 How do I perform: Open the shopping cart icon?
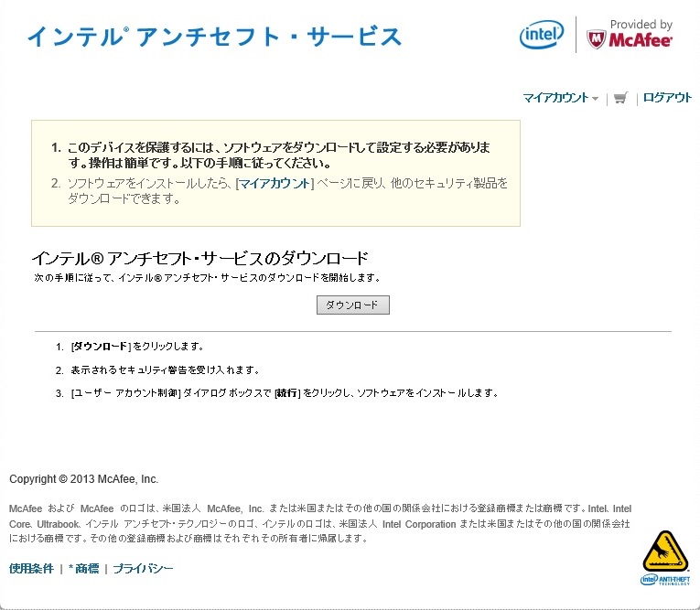click(620, 98)
